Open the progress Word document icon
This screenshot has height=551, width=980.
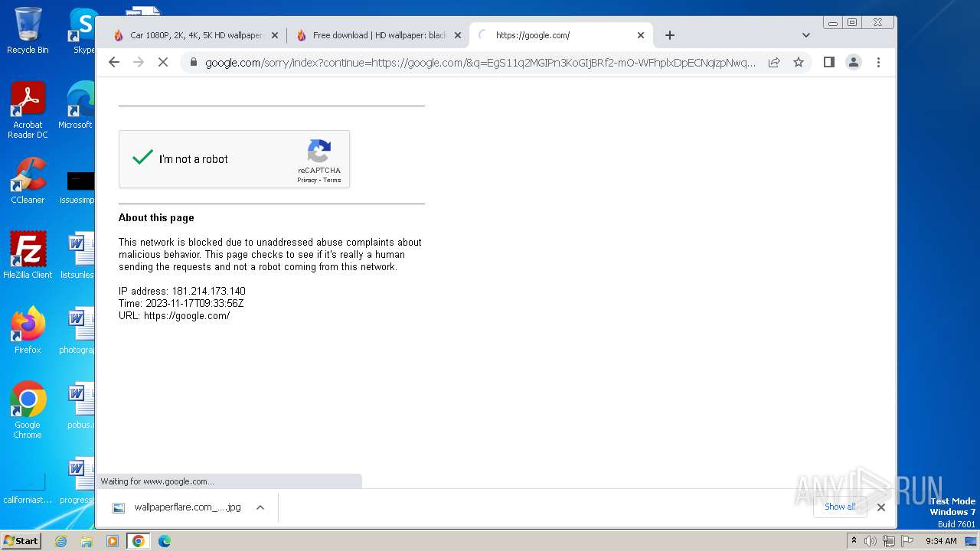[79, 481]
